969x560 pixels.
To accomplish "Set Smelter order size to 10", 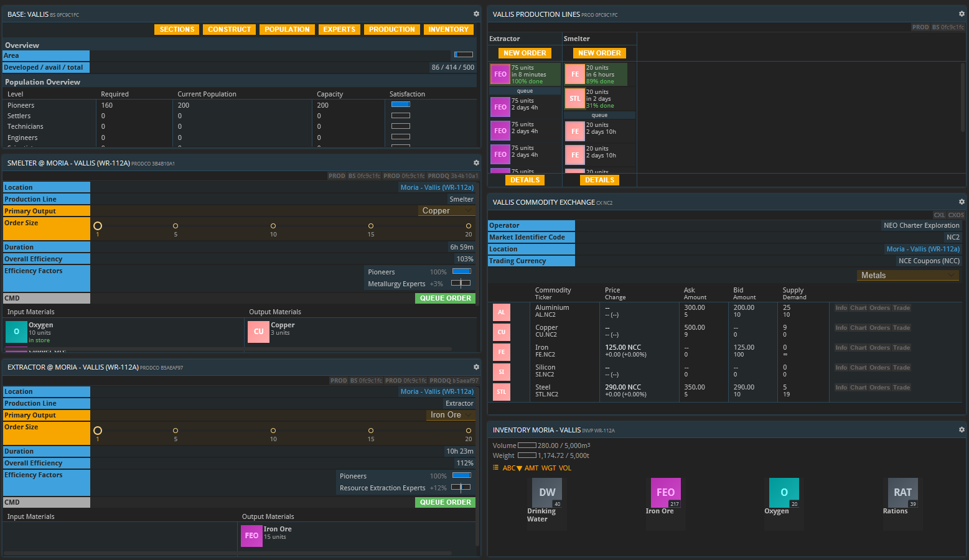I will (273, 226).
